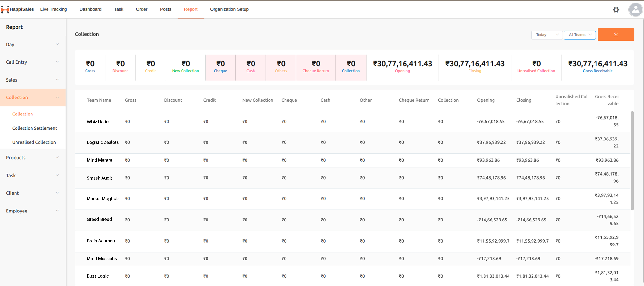Click the orange download report button
Screen dimensions: 644x286
coord(616,34)
